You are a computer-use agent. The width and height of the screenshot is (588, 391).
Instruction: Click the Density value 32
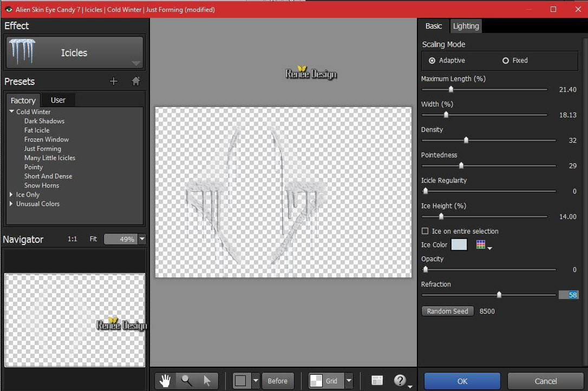pos(572,141)
